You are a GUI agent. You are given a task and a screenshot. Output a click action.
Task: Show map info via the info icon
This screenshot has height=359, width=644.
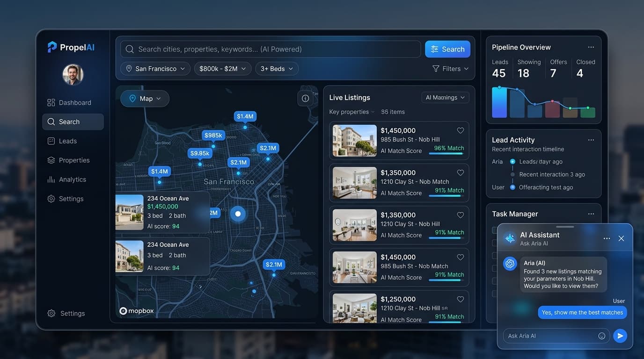(x=305, y=99)
